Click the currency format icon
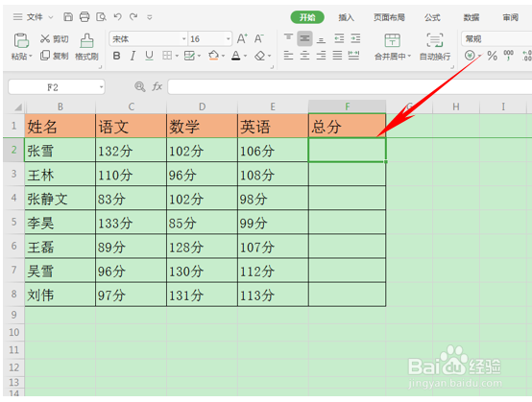Screen dimensions: 532x402 pos(470,56)
